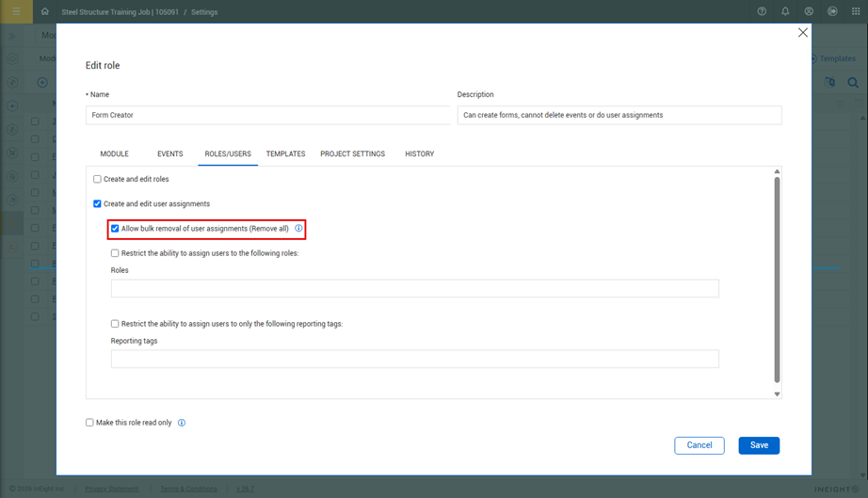Click the v 26.7 version link
Screen dimensions: 868x498
(245, 489)
